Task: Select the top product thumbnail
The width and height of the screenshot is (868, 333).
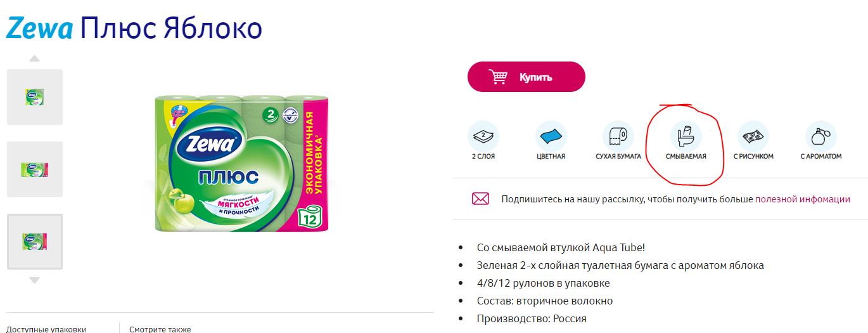Action: 35,97
